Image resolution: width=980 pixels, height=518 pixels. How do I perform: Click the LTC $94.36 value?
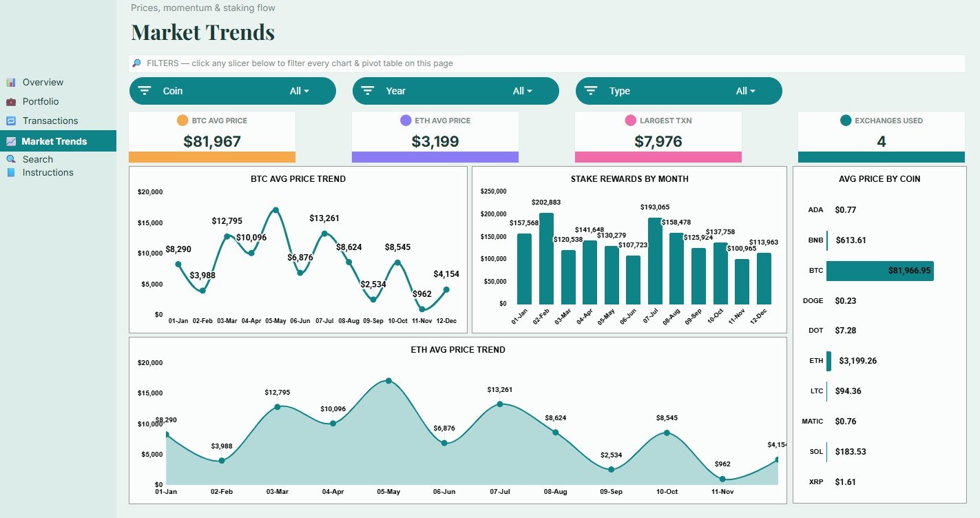(x=848, y=391)
